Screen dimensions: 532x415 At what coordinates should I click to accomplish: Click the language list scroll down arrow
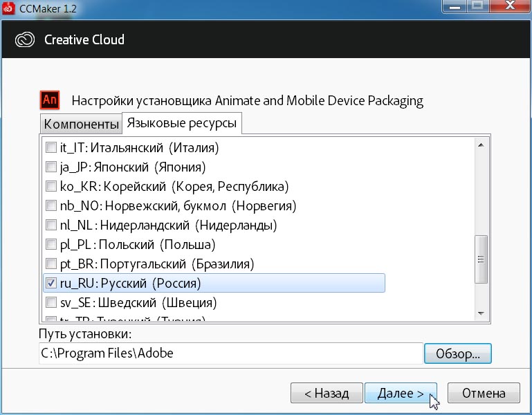pyautogui.click(x=481, y=313)
